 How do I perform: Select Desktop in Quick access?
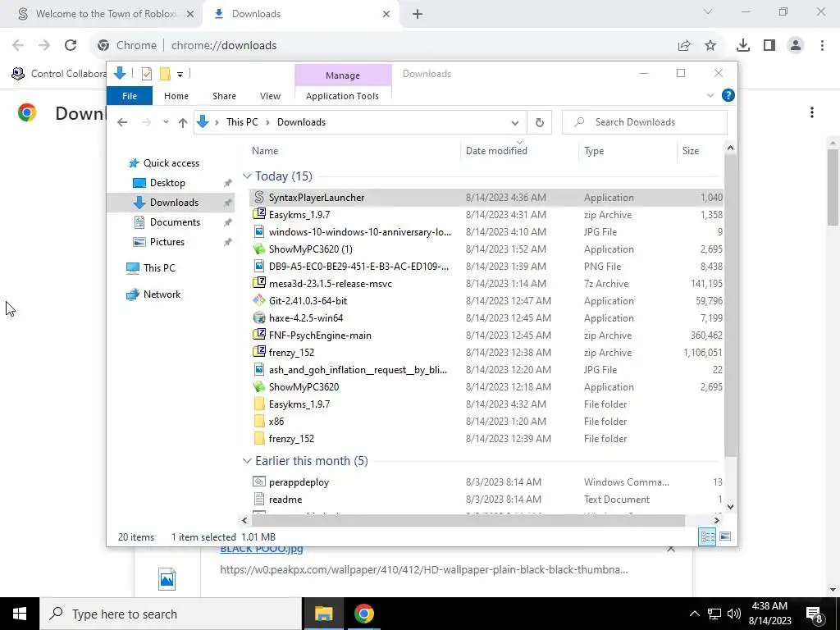(x=167, y=183)
